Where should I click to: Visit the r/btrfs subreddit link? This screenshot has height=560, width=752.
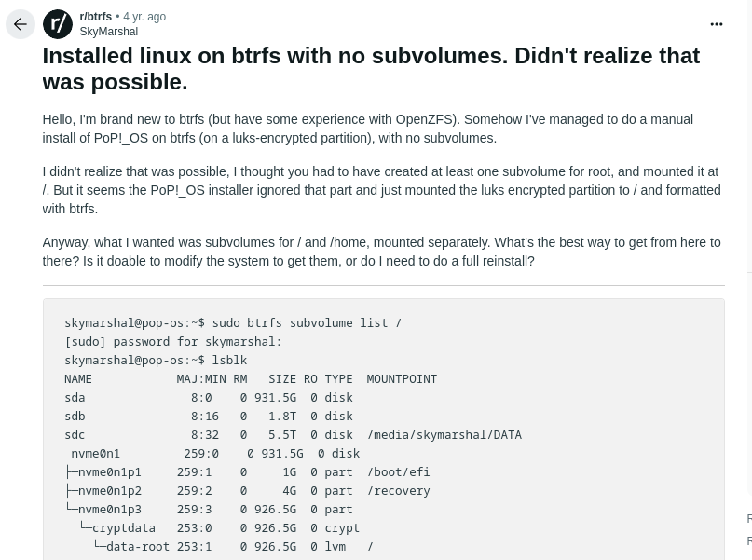click(x=95, y=16)
